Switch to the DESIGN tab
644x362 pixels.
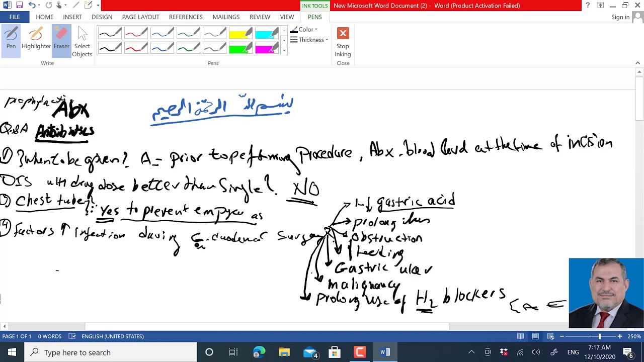[x=102, y=17]
